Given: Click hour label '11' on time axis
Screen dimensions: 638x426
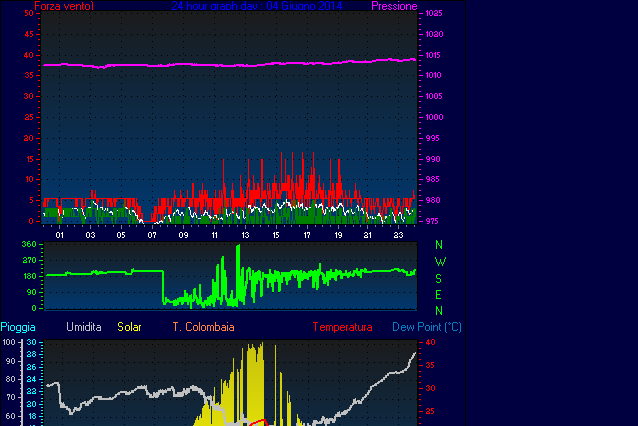Looking at the screenshot, I should (214, 235).
